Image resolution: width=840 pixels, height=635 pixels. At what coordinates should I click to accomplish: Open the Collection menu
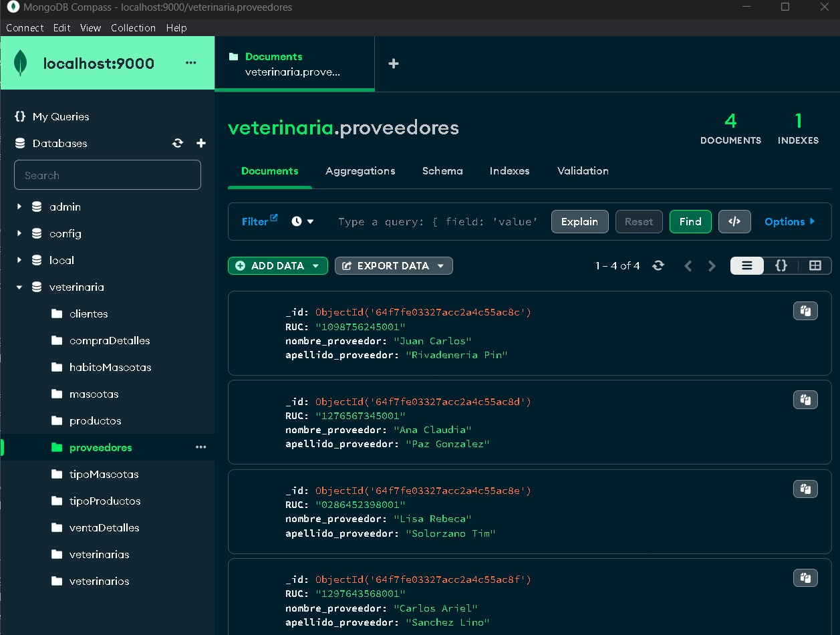click(x=133, y=28)
